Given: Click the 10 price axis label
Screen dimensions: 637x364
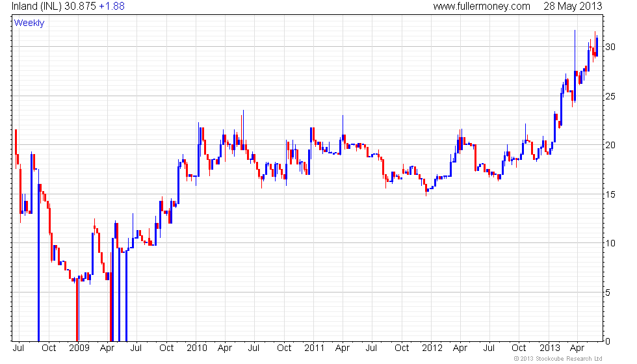Looking at the screenshot, I should point(610,243).
